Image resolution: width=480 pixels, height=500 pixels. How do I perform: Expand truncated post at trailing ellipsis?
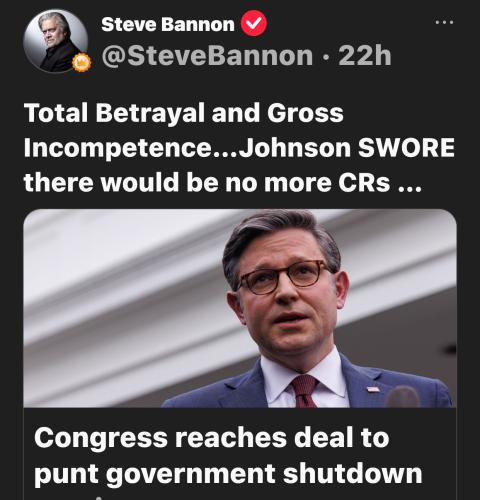pos(410,183)
